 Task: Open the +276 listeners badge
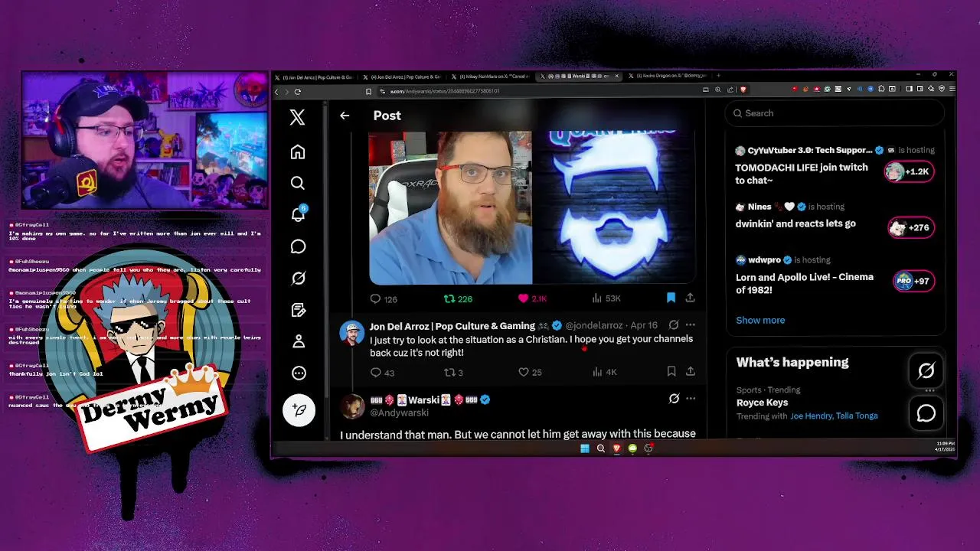click(x=911, y=227)
